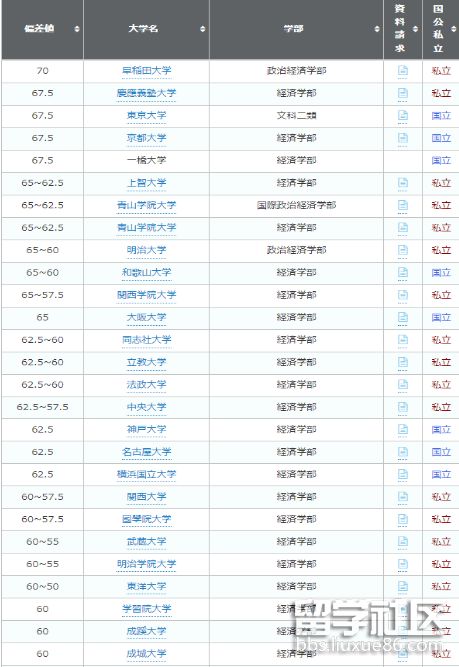
Task: Go to the 和歌山大学 page
Action: pyautogui.click(x=146, y=273)
